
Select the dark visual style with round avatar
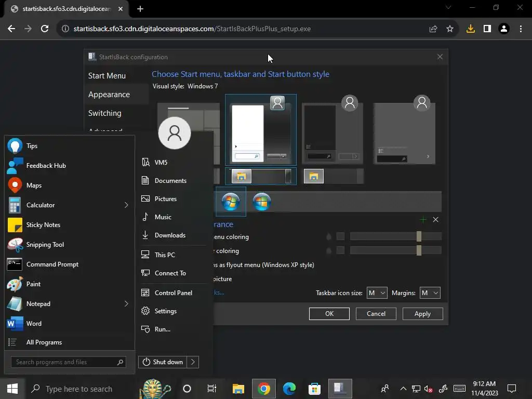[x=332, y=130]
